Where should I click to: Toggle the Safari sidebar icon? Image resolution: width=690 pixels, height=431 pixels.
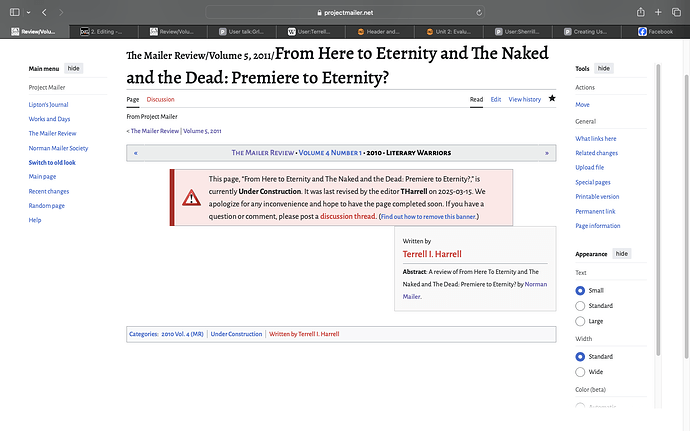[15, 12]
